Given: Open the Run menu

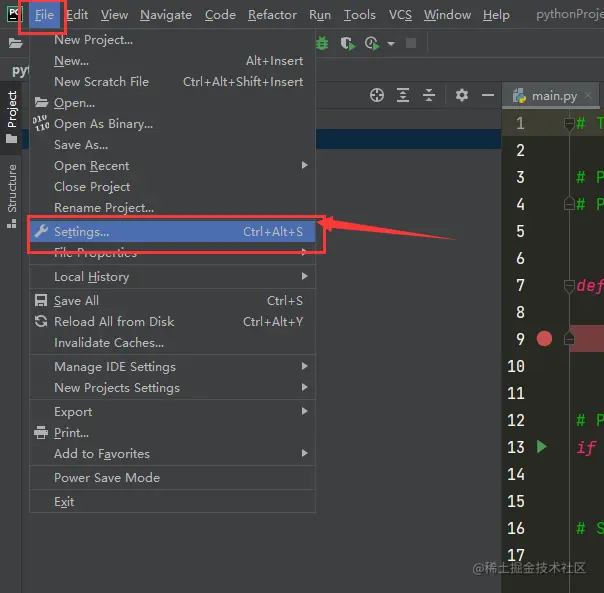Looking at the screenshot, I should point(320,15).
